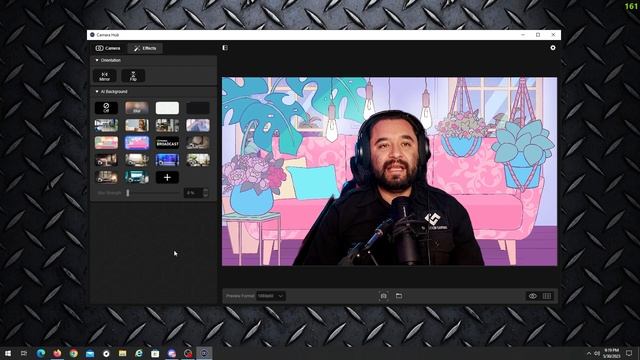Choose the selected pink couch background thumbnail
640x360 pixels.
click(137, 143)
